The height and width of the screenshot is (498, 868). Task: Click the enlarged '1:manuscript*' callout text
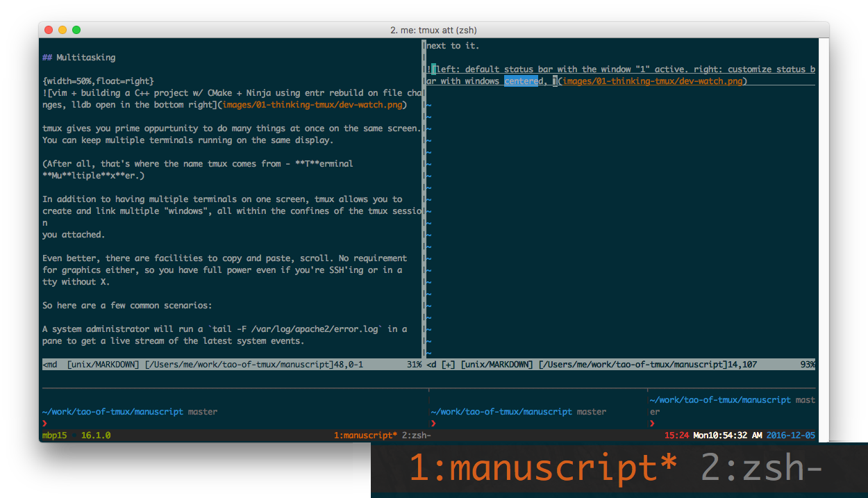pos(542,468)
